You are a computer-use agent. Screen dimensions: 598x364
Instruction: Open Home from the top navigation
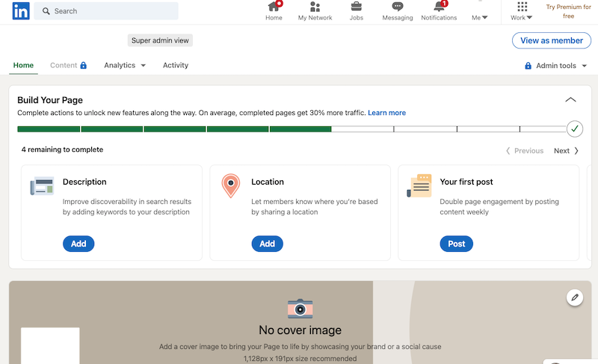[274, 11]
